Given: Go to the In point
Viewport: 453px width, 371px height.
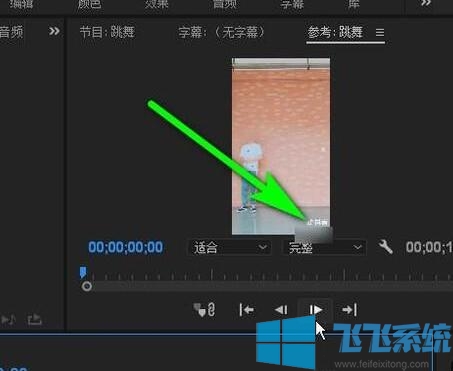Looking at the screenshot, I should coord(247,310).
